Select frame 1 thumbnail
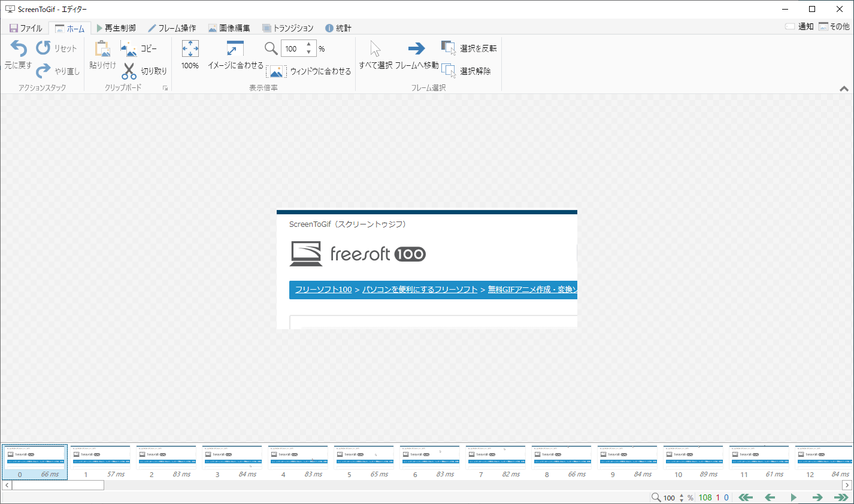The image size is (854, 504). (x=101, y=462)
